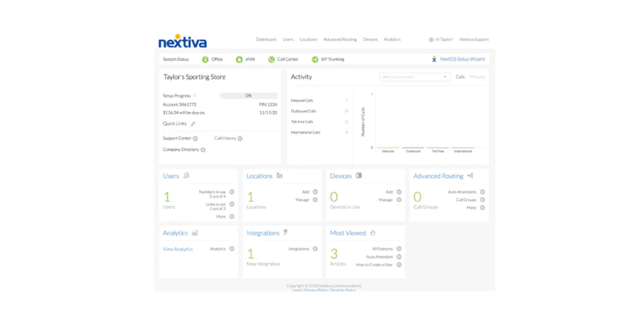Click the Auto Attendants arrow icon
This screenshot has width=644, height=315.
[x=483, y=192]
